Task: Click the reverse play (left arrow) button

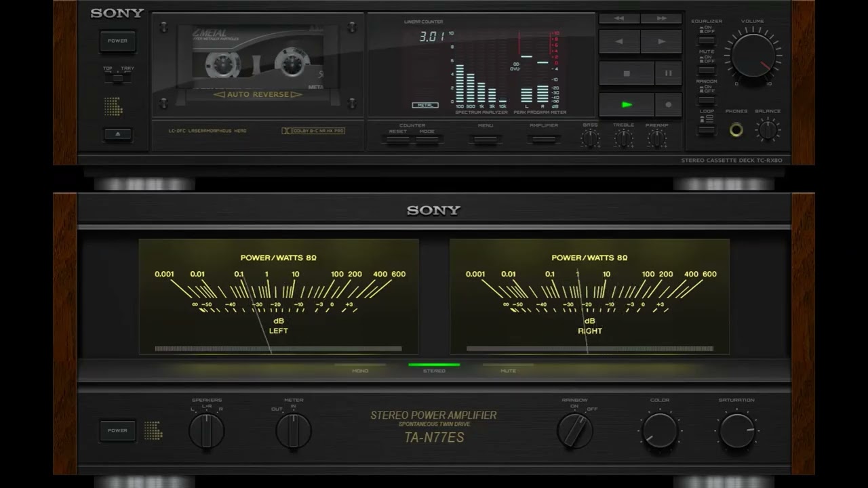Action: pos(619,41)
